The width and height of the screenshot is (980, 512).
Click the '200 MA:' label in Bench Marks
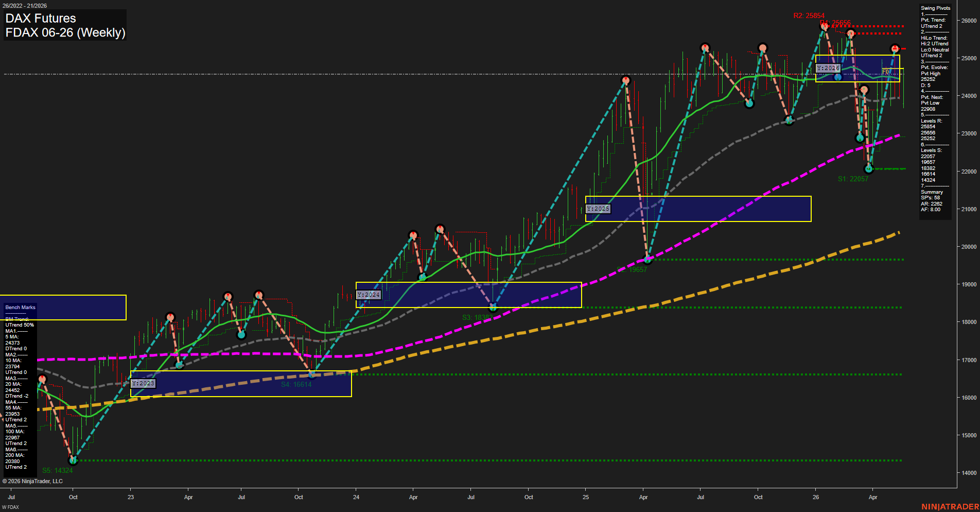coord(15,455)
